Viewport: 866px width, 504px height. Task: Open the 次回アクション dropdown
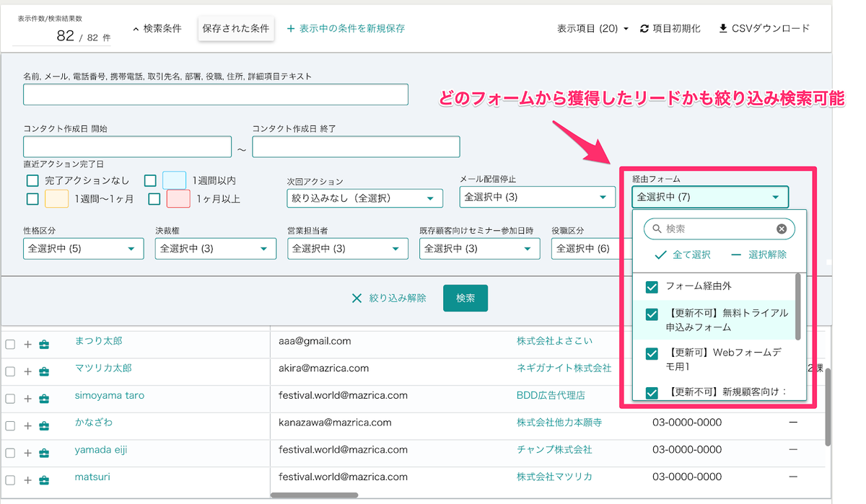point(364,198)
